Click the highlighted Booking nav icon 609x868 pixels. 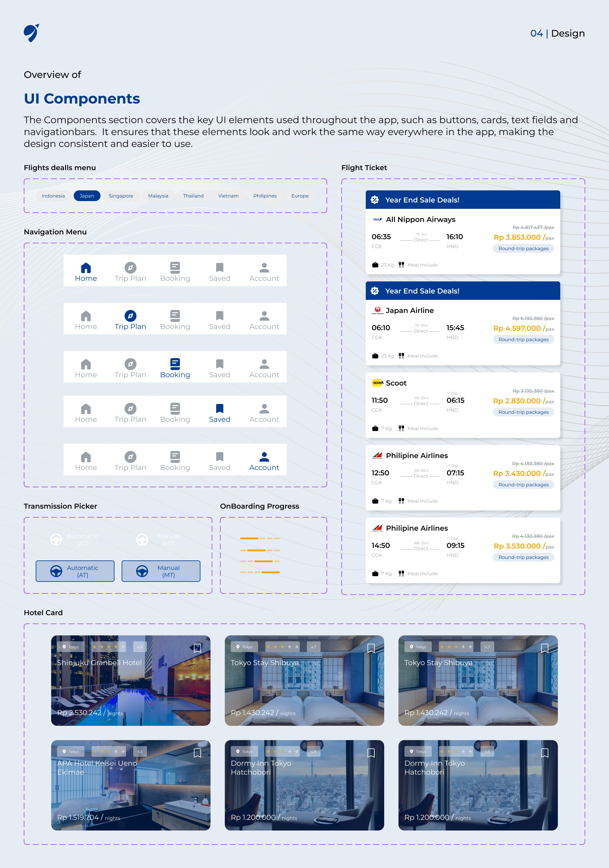point(175,364)
